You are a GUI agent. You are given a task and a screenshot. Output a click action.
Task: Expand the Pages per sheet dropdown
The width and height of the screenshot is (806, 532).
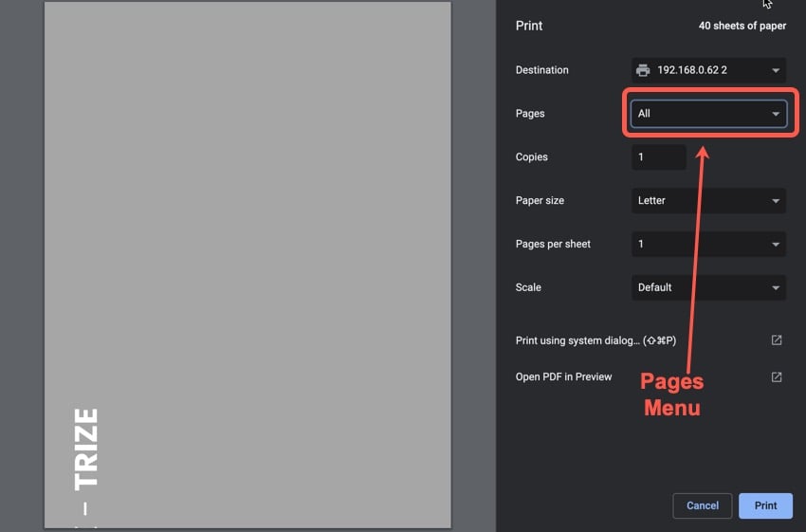click(708, 245)
